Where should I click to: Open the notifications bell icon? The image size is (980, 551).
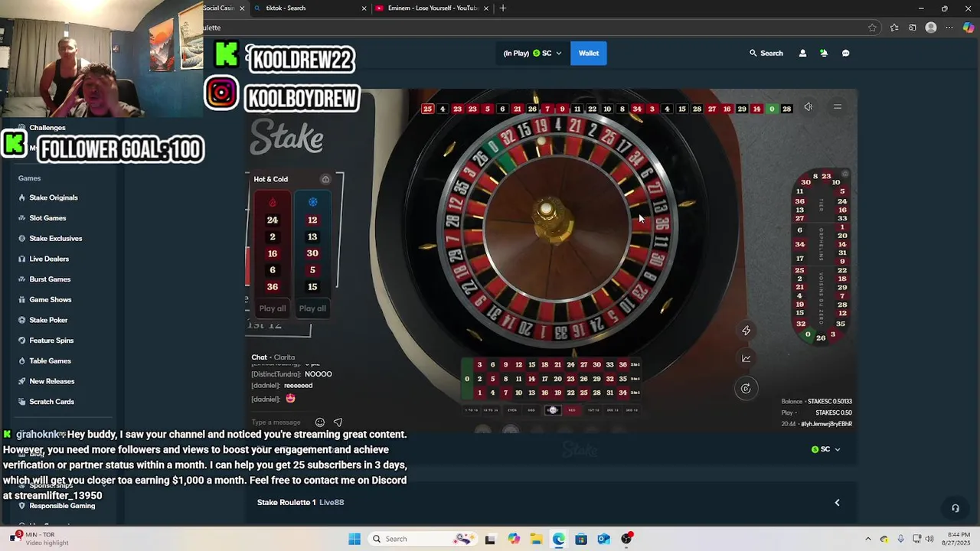coord(824,53)
